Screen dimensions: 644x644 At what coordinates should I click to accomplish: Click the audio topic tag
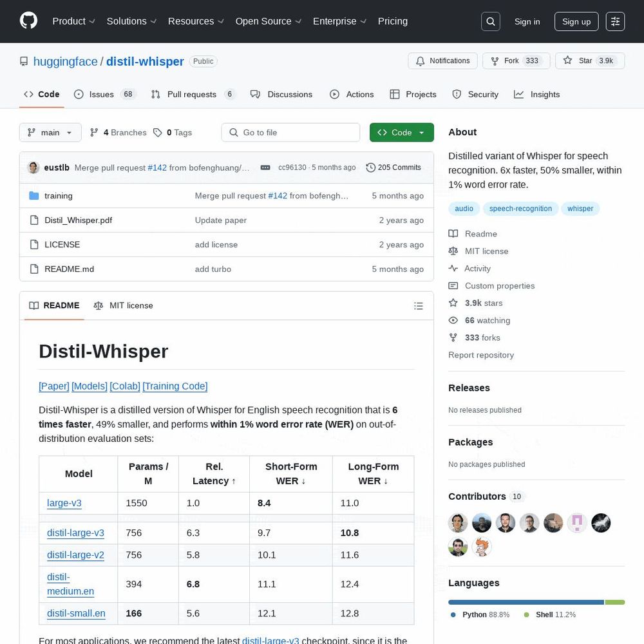(464, 209)
